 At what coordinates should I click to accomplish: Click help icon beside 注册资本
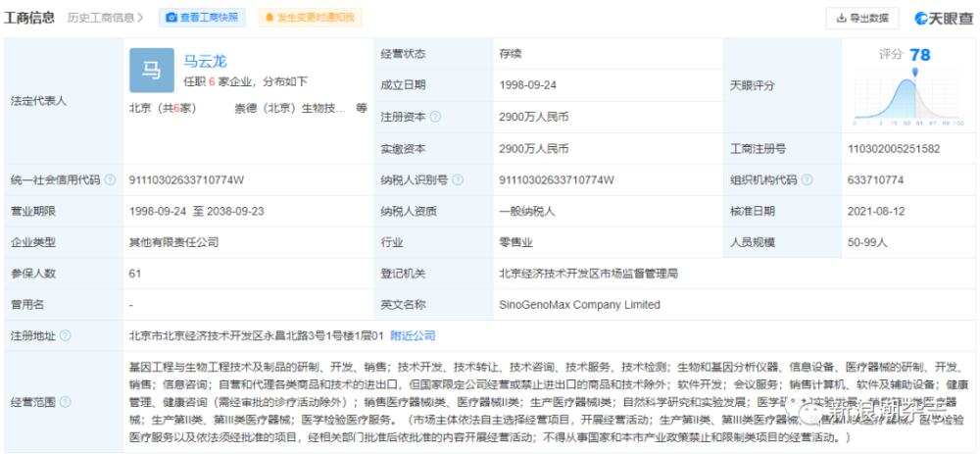click(436, 117)
